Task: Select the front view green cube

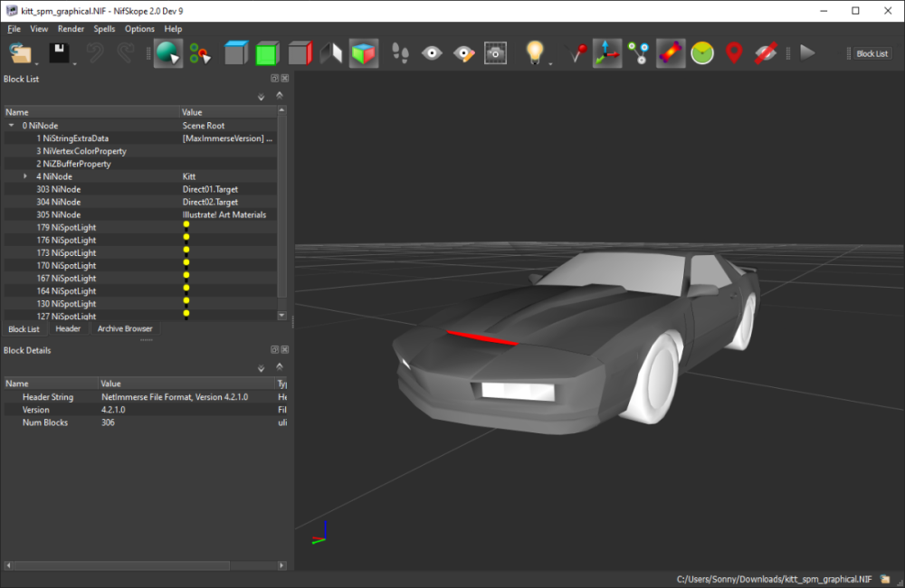Action: [266, 53]
